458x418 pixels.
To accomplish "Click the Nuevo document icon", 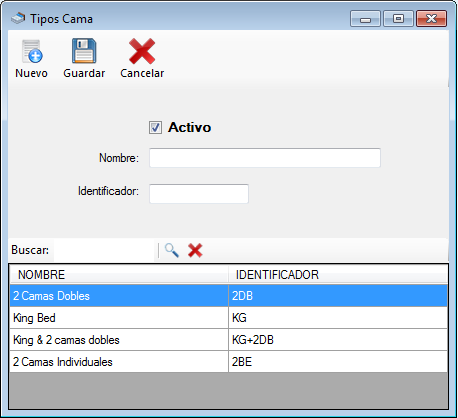I will [32, 51].
